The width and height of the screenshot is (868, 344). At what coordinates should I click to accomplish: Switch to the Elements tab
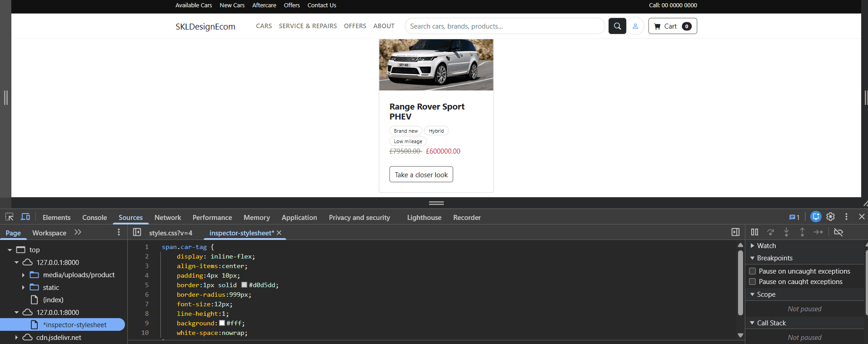pos(56,217)
